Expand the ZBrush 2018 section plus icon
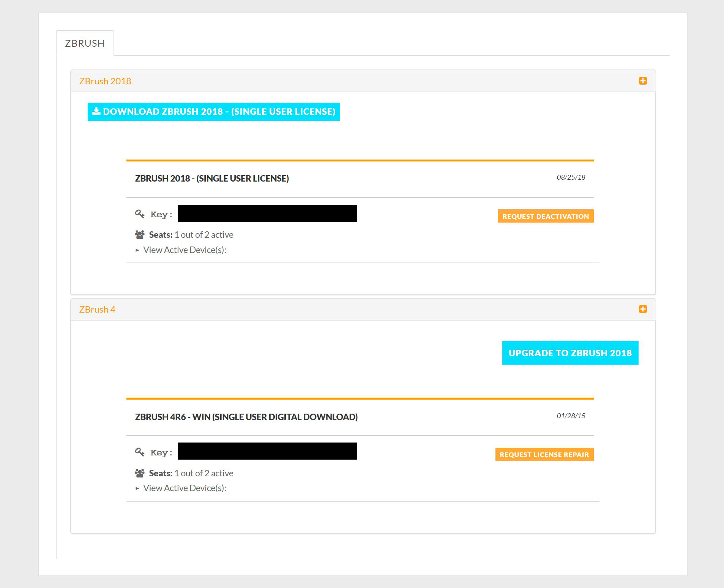Screen dimensions: 724x588 click(x=643, y=81)
